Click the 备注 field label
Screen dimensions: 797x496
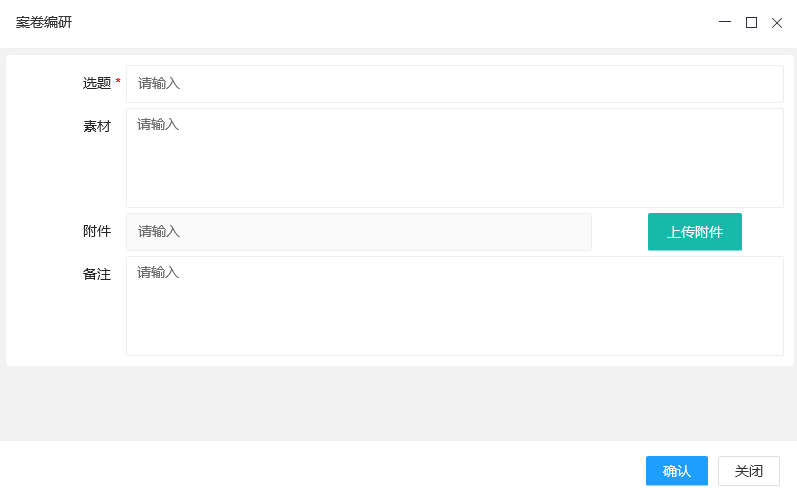97,274
